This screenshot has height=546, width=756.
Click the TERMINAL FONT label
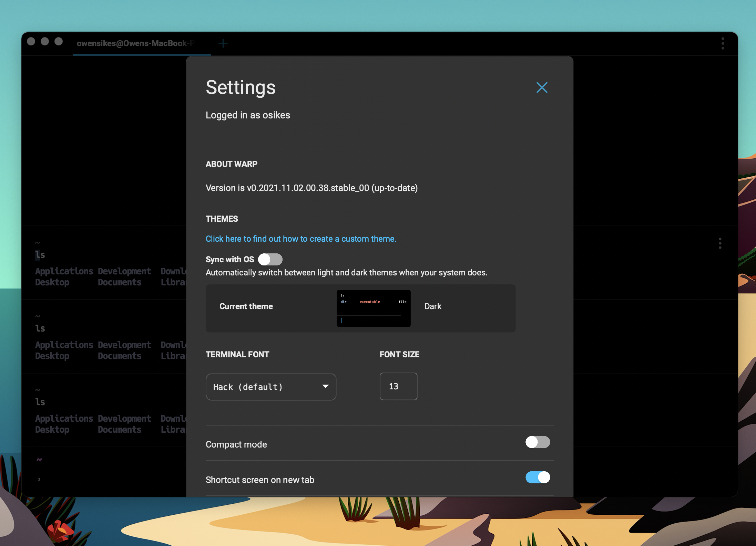237,355
